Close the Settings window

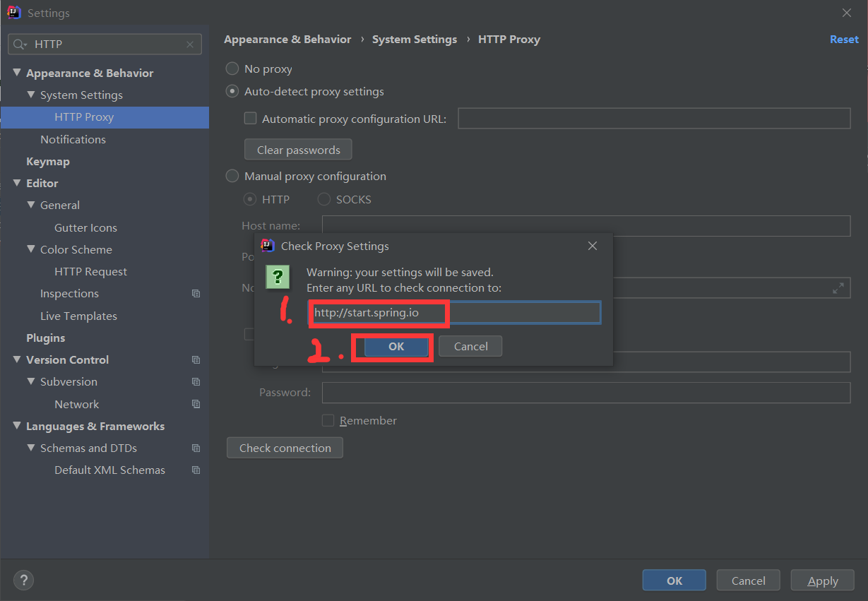pyautogui.click(x=847, y=13)
